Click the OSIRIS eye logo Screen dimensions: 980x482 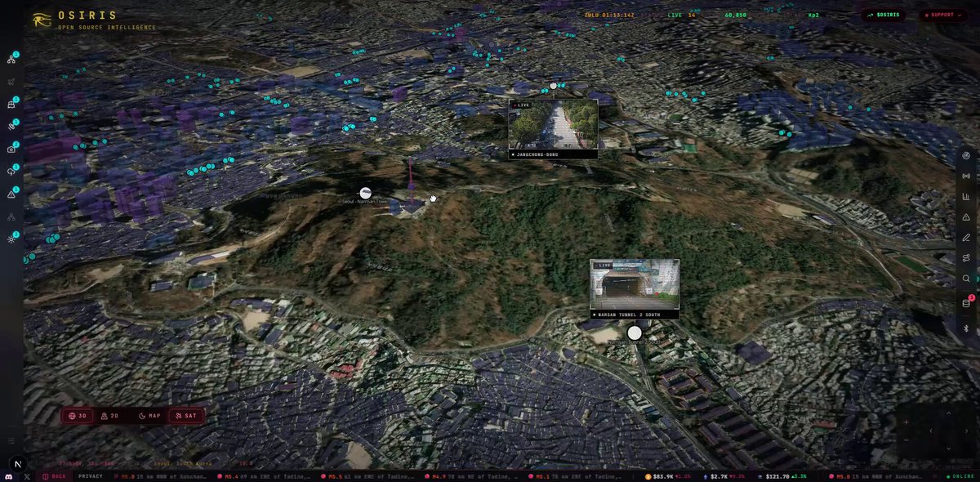pyautogui.click(x=42, y=20)
